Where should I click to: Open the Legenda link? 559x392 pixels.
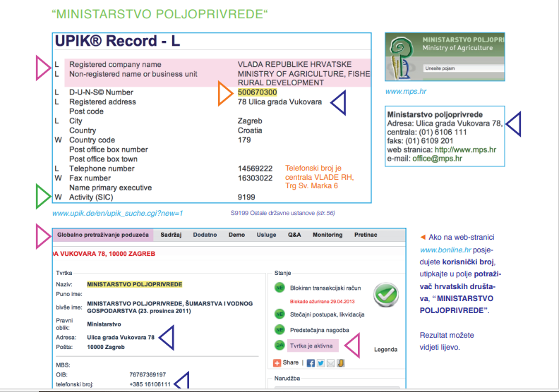[385, 349]
